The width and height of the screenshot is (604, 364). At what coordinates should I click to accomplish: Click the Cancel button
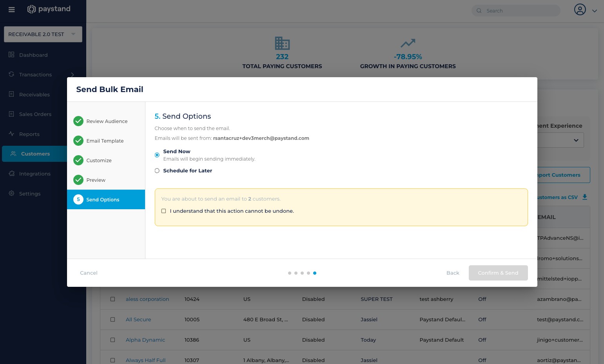[89, 273]
